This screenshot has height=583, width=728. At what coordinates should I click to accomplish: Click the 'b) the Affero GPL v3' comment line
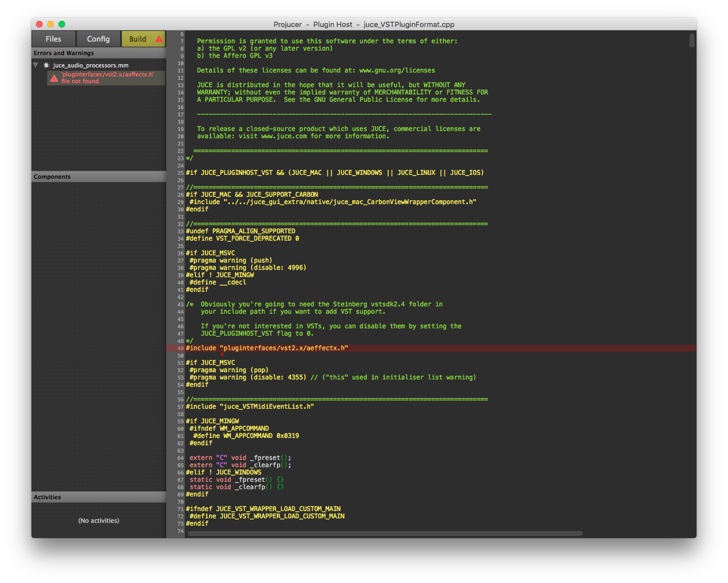[x=235, y=56]
